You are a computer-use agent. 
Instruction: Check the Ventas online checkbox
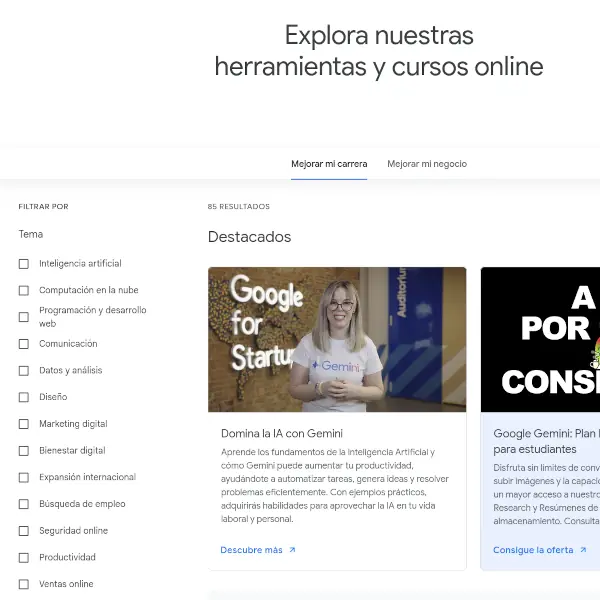[24, 584]
